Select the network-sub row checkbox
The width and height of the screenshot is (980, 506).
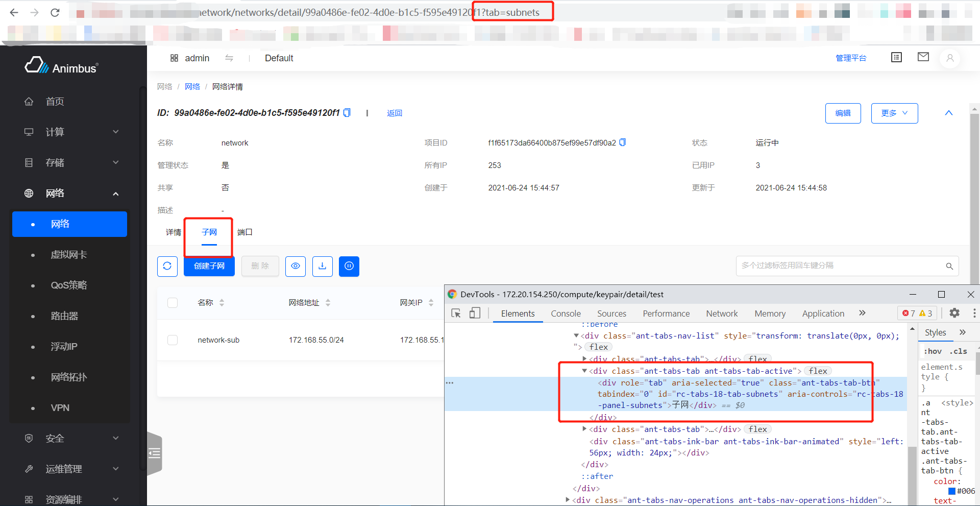[x=173, y=340]
